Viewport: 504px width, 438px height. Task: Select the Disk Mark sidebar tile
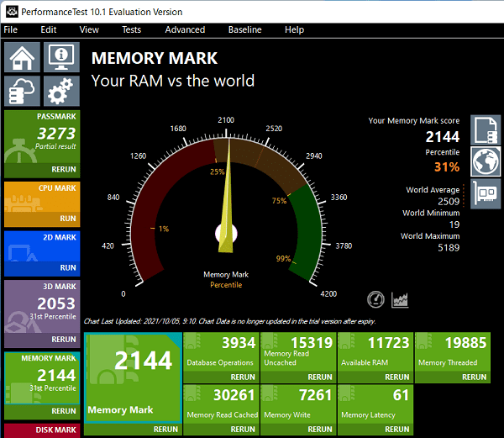pyautogui.click(x=42, y=430)
